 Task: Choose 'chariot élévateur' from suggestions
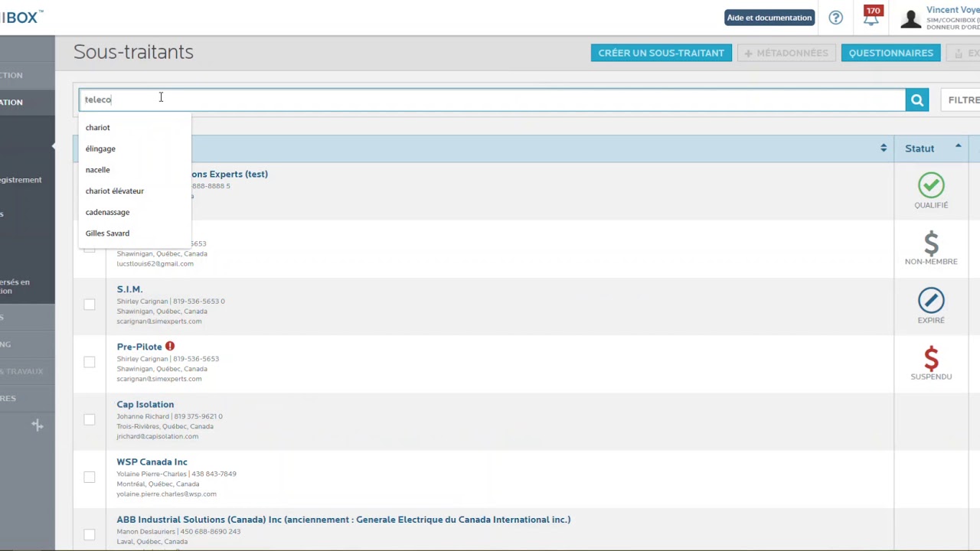pos(115,191)
